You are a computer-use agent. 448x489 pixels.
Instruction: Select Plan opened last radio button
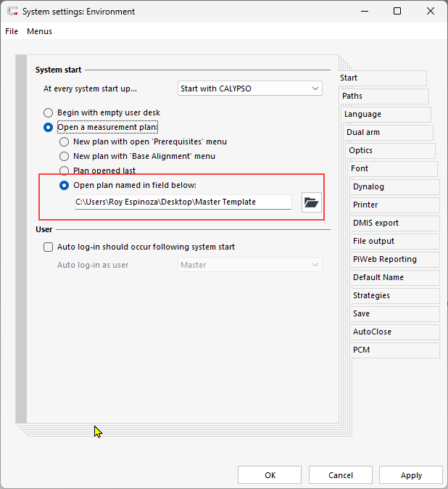(x=65, y=170)
